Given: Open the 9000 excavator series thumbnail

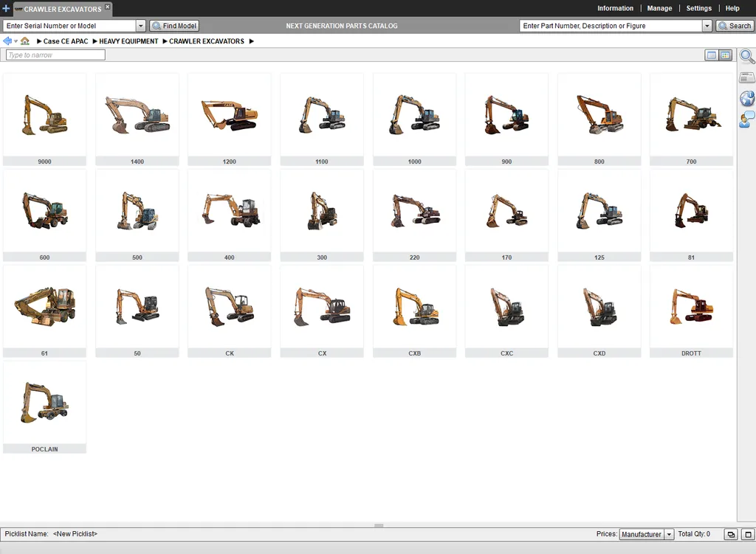Looking at the screenshot, I should (x=44, y=120).
